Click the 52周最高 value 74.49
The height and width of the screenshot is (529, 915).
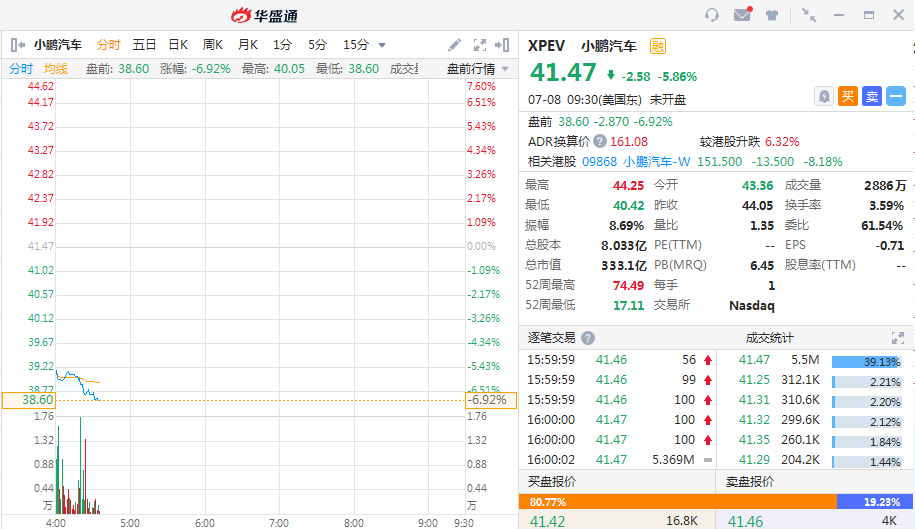point(628,285)
